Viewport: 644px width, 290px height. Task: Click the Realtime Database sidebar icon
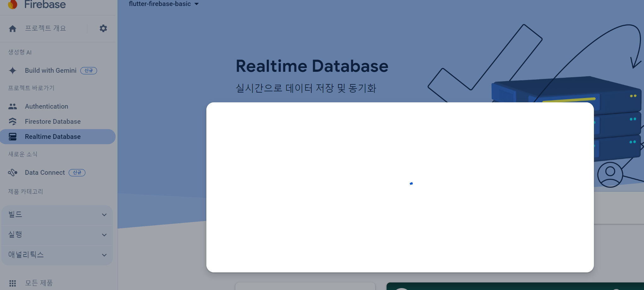click(13, 137)
